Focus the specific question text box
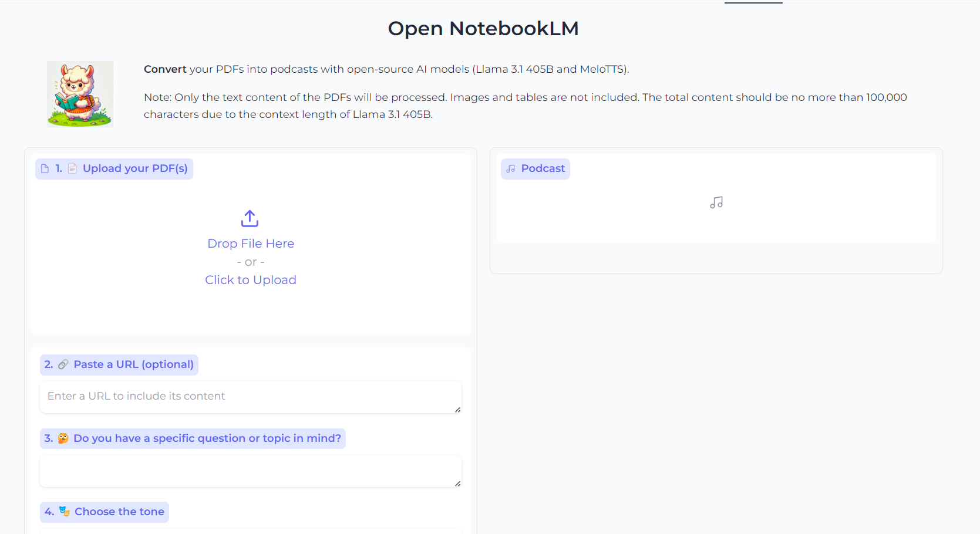 tap(247, 471)
